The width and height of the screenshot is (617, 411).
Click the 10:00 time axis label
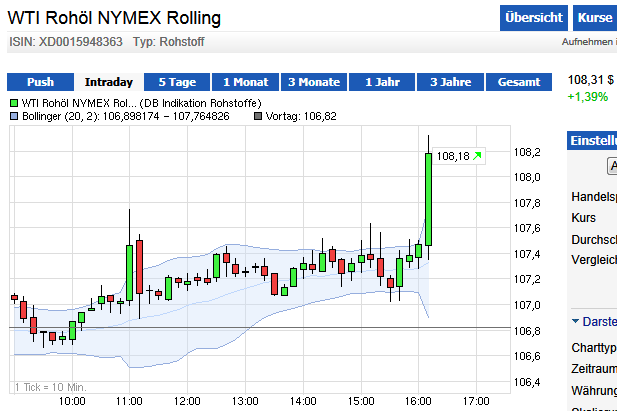coord(72,401)
